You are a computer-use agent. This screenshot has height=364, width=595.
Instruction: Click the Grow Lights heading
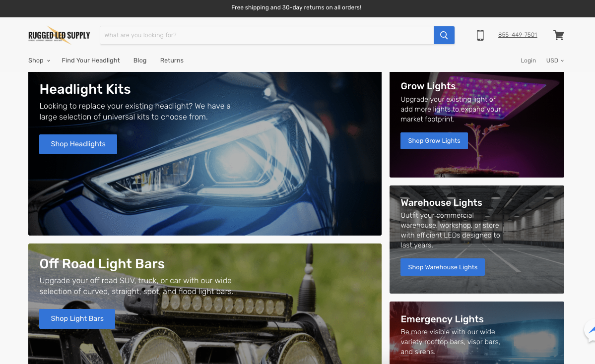[428, 86]
